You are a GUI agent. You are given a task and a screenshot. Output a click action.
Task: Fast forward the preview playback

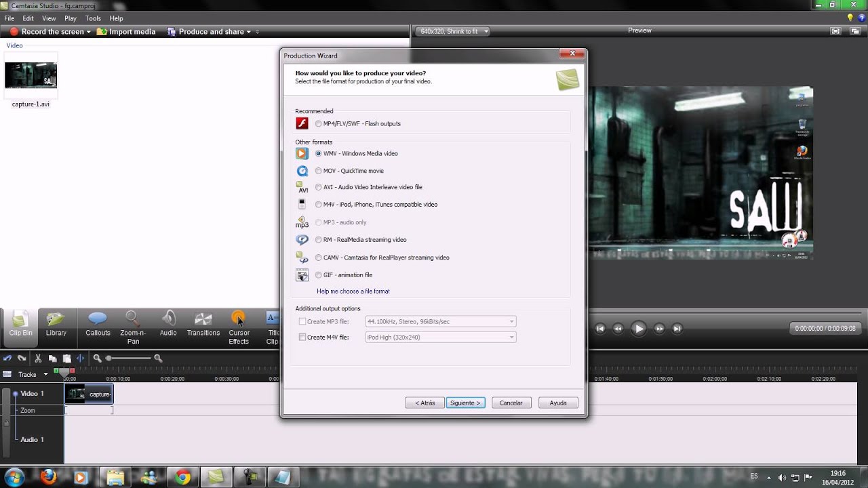[659, 329]
